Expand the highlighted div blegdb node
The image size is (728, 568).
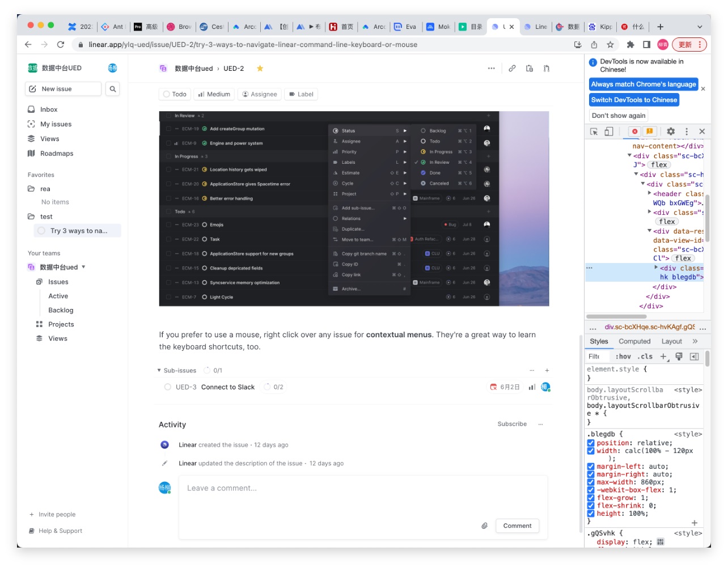(657, 268)
